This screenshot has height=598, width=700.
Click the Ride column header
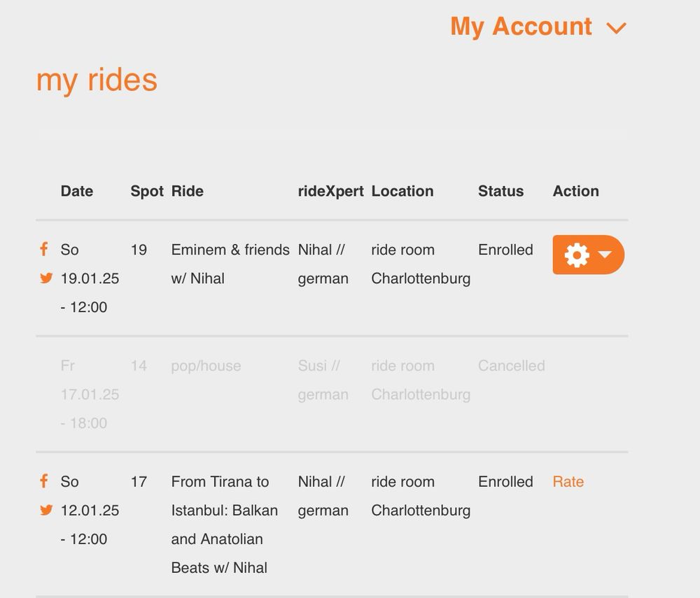coord(188,191)
